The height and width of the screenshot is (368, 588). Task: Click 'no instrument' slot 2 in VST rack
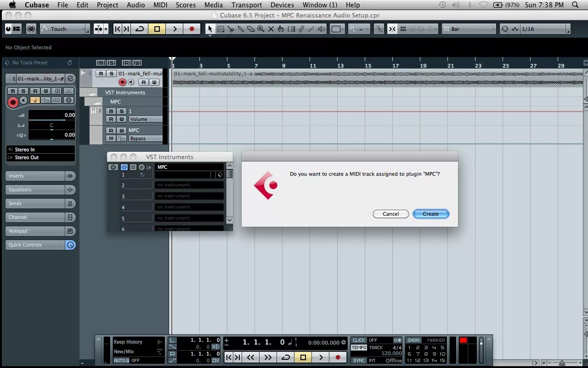click(189, 185)
